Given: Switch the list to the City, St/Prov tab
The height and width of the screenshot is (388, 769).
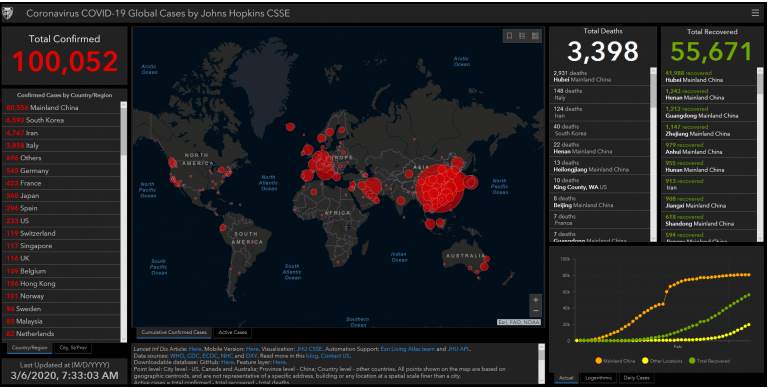Looking at the screenshot, I should tap(73, 348).
